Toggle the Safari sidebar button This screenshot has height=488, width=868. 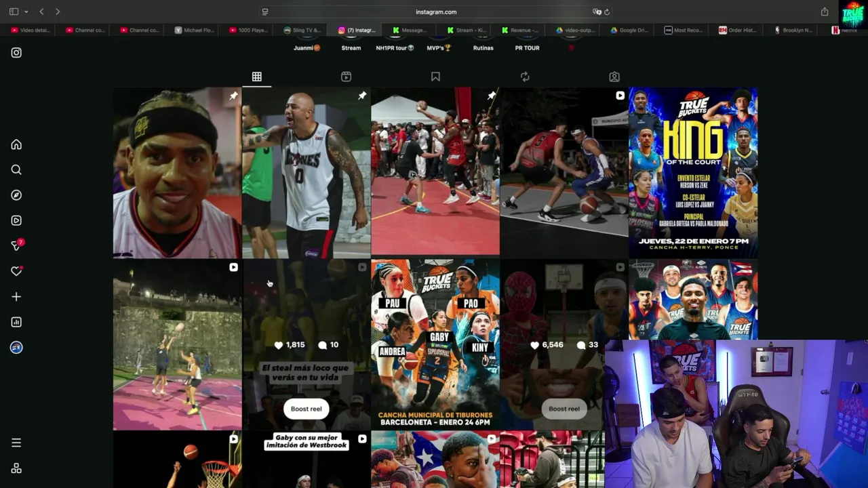click(14, 12)
